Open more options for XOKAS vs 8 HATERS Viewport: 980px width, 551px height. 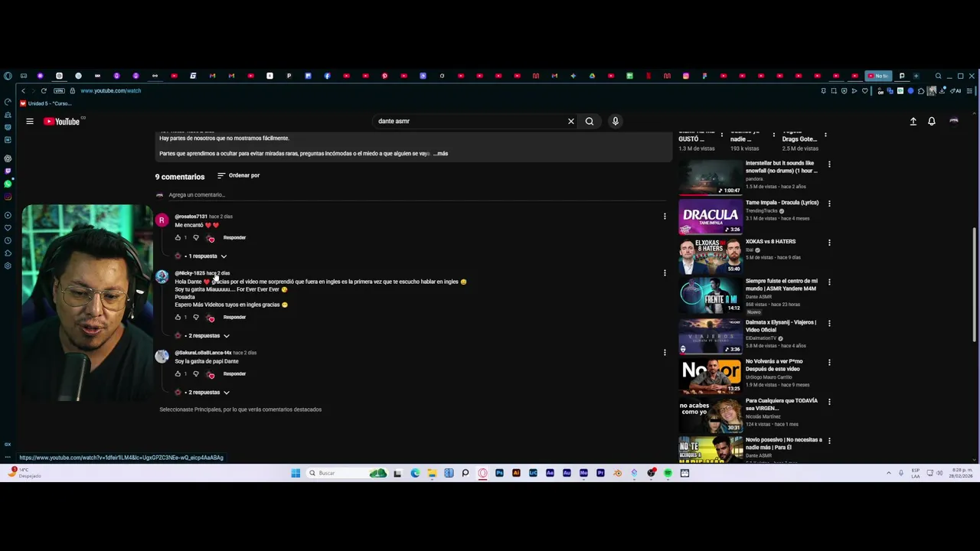tap(829, 243)
